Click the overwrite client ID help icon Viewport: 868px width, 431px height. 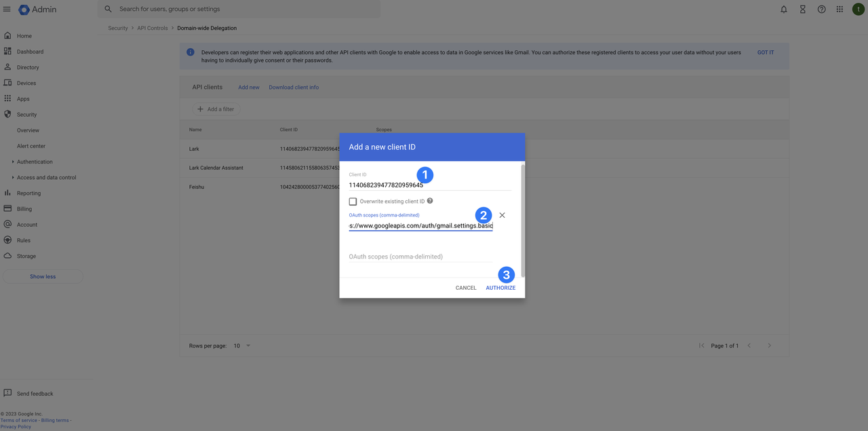pos(430,201)
